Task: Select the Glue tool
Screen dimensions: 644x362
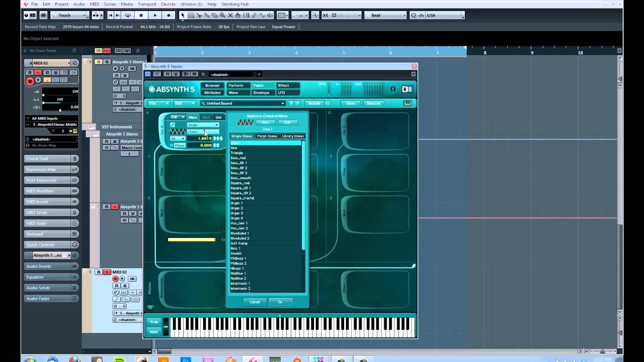Action: (x=207, y=16)
